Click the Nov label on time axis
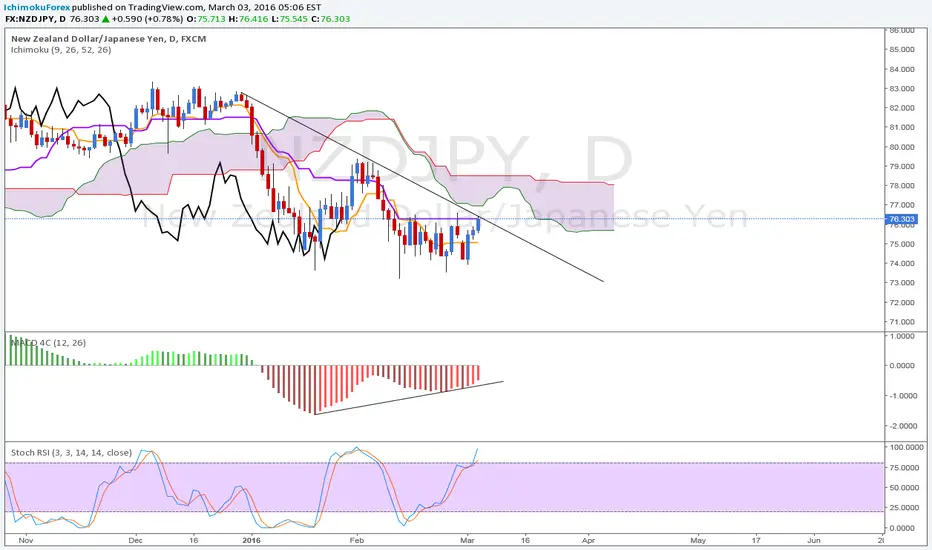 (26, 540)
